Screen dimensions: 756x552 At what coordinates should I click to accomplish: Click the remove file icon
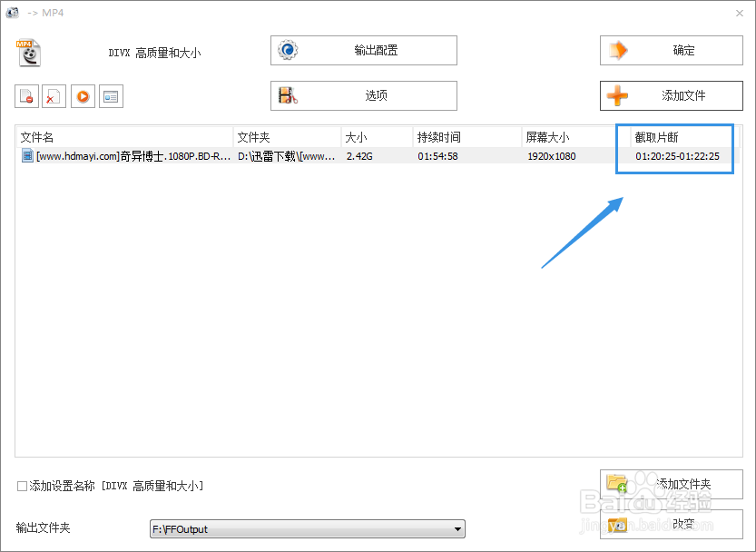[x=27, y=96]
